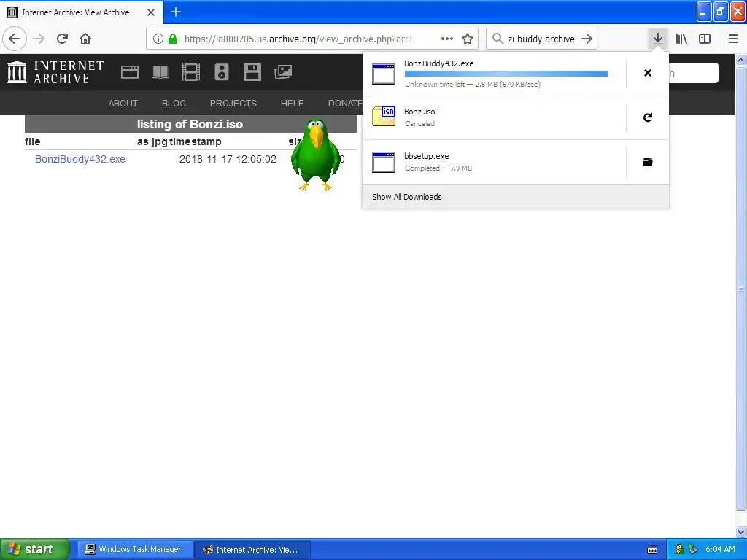Click the 'timestamp' column header
The image size is (747, 560).
pos(196,141)
